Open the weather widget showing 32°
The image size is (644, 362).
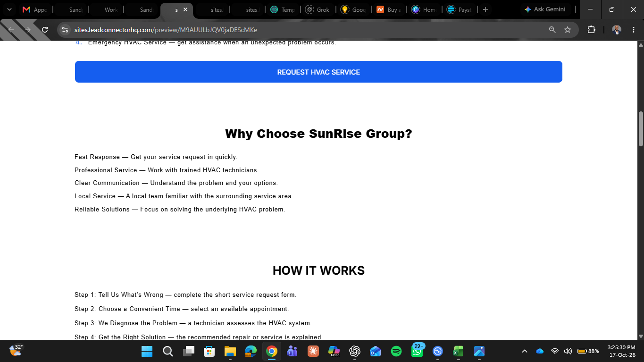[x=16, y=350]
